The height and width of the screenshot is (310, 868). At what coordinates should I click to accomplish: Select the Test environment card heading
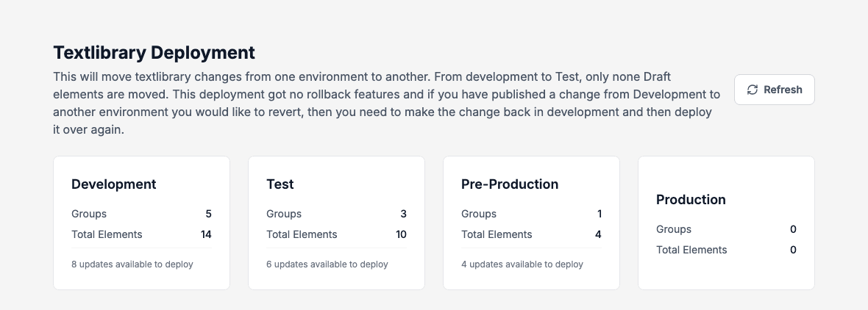280,184
